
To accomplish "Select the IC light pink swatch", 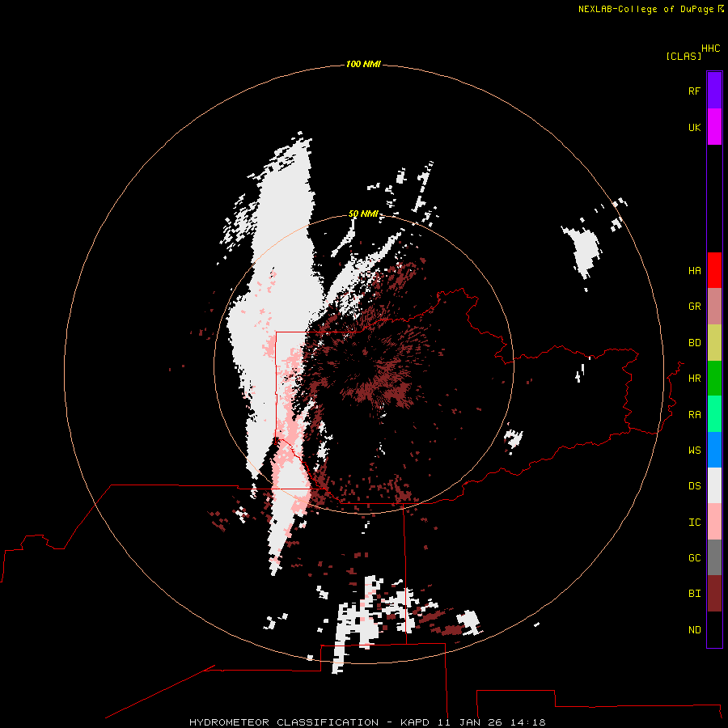I will pyautogui.click(x=714, y=522).
